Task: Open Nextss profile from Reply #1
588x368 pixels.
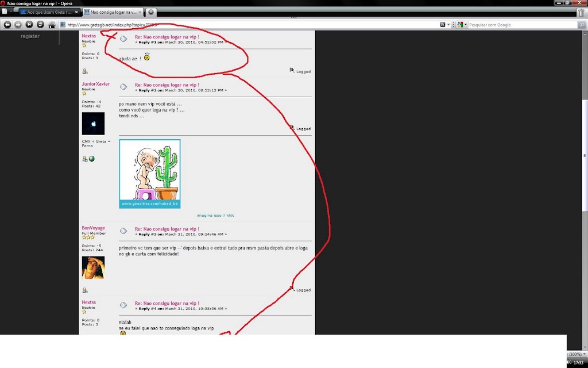Action: tap(89, 36)
